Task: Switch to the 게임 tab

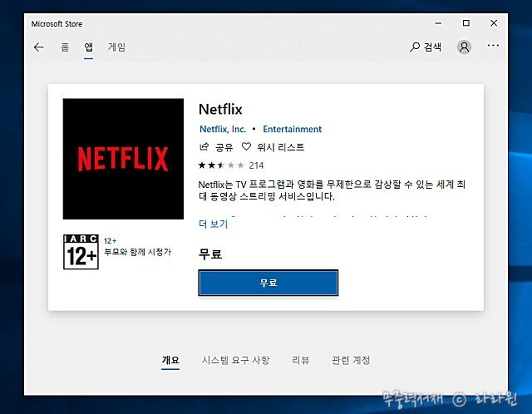Action: click(x=116, y=47)
